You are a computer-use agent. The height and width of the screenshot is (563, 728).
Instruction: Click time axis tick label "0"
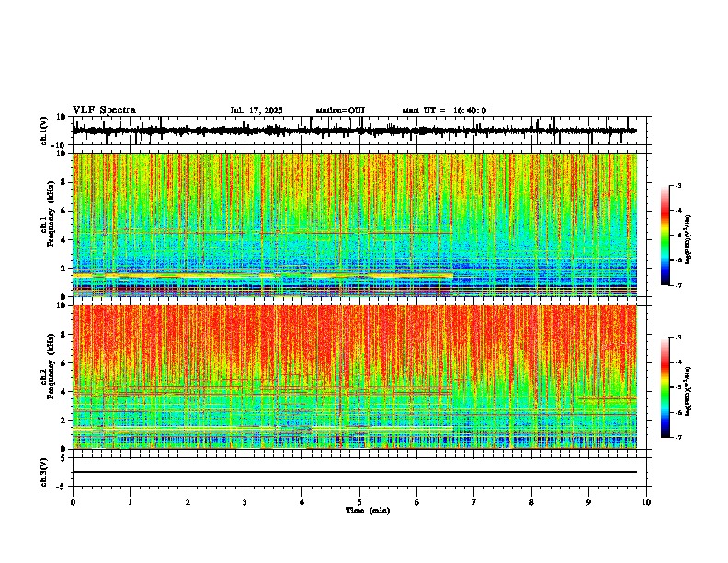73,502
